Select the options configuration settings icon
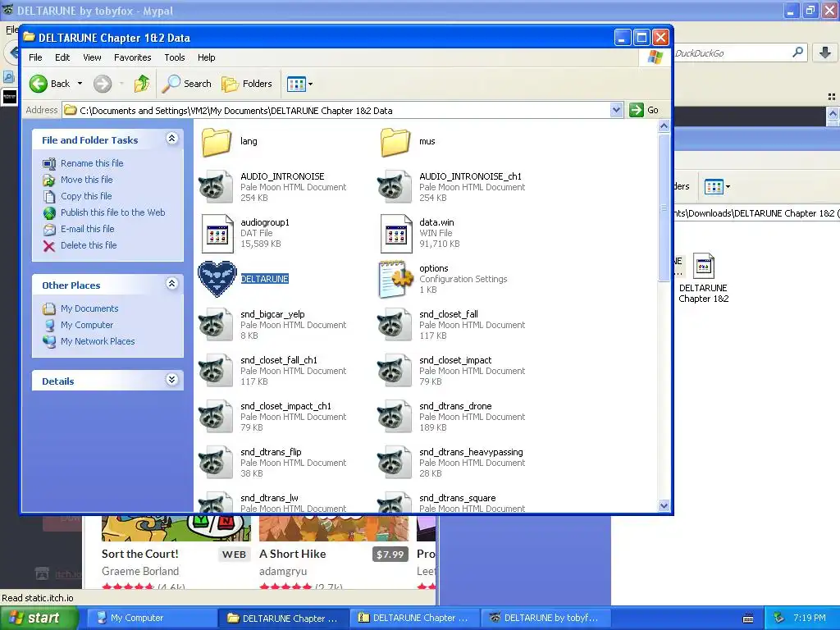The height and width of the screenshot is (630, 840). (x=396, y=279)
